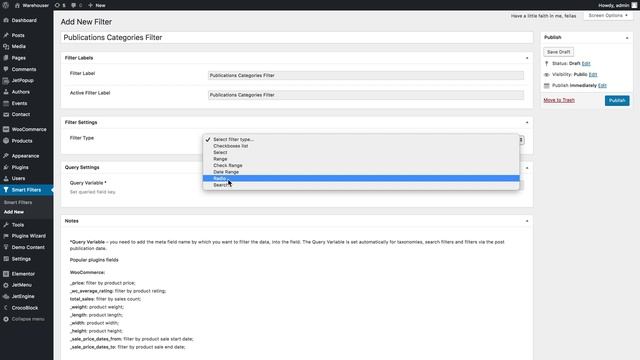Click the WooCommerce sidebar icon
Viewport: 640px width, 360px height.
(6, 129)
